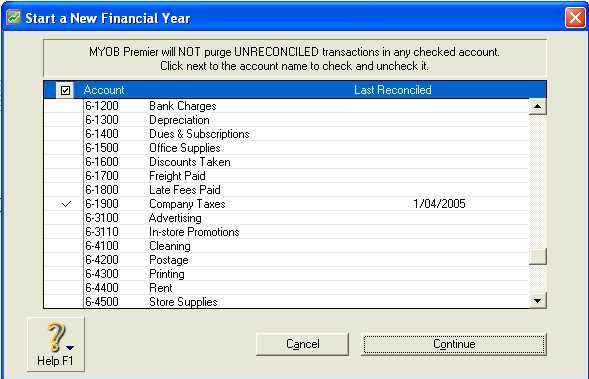Click account number 6-3100
The height and width of the screenshot is (379, 589).
pos(102,218)
